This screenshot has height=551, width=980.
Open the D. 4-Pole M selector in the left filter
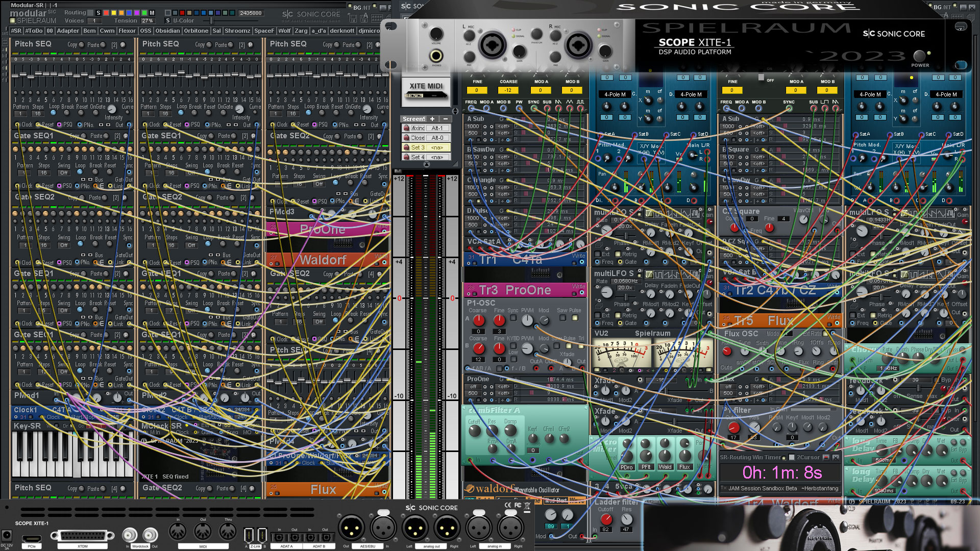pyautogui.click(x=691, y=94)
